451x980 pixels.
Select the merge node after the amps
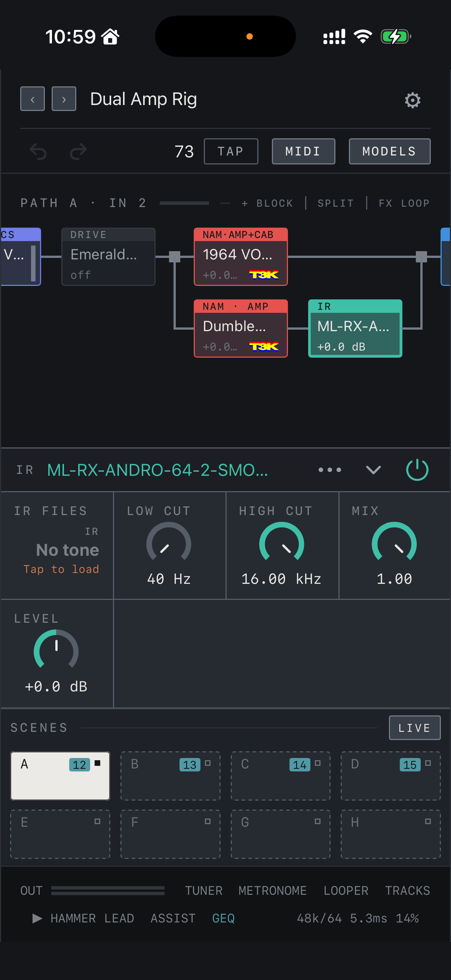[421, 257]
